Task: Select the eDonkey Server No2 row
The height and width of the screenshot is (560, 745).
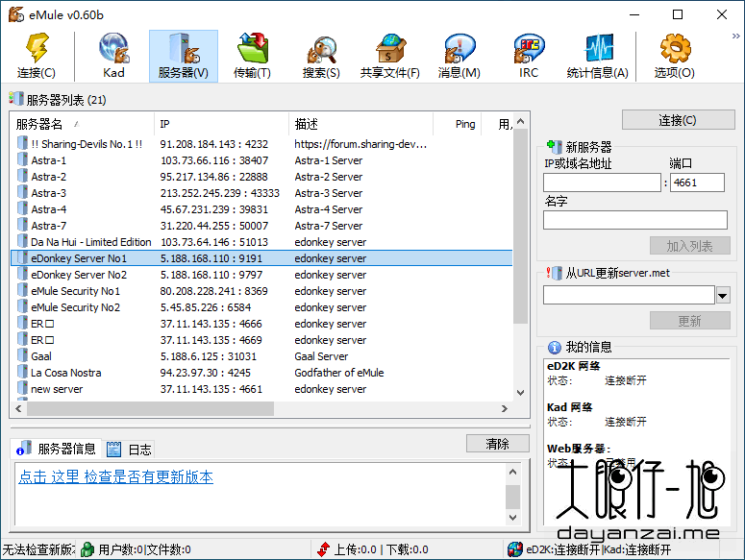Action: click(261, 275)
